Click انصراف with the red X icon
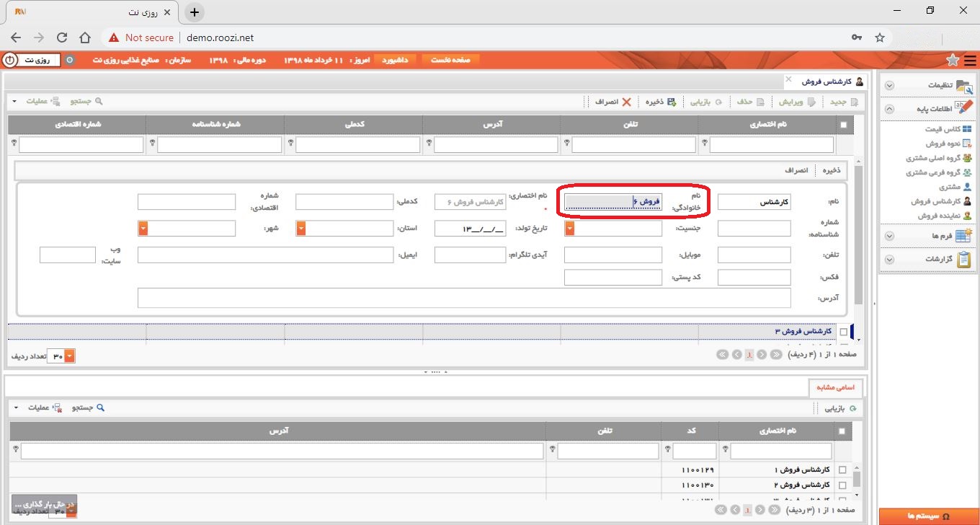Viewport: 980px width, 525px height. (613, 102)
